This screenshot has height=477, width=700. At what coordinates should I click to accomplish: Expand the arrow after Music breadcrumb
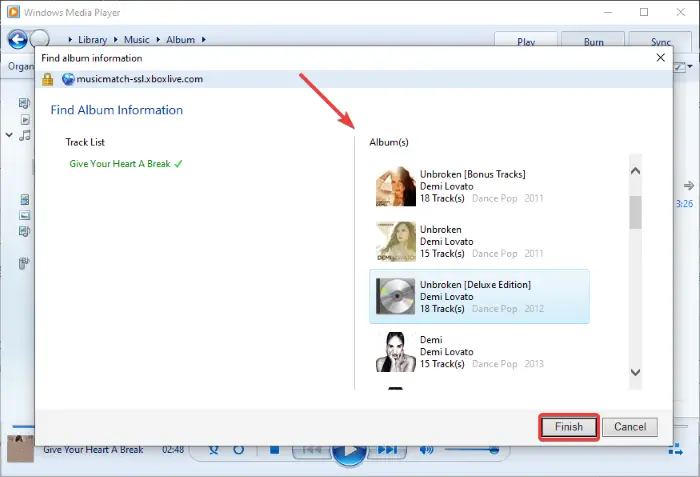tap(158, 40)
